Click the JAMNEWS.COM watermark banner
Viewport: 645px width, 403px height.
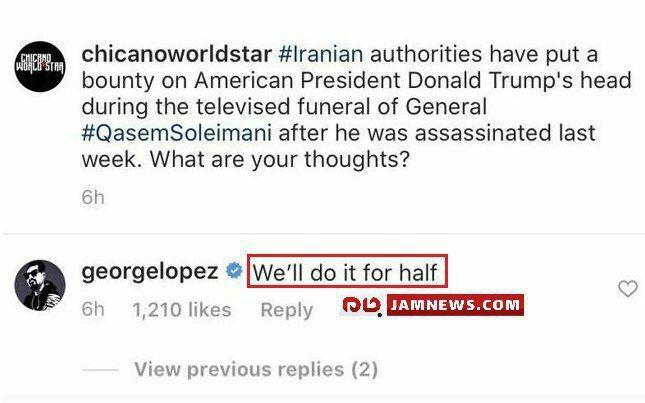(x=455, y=305)
